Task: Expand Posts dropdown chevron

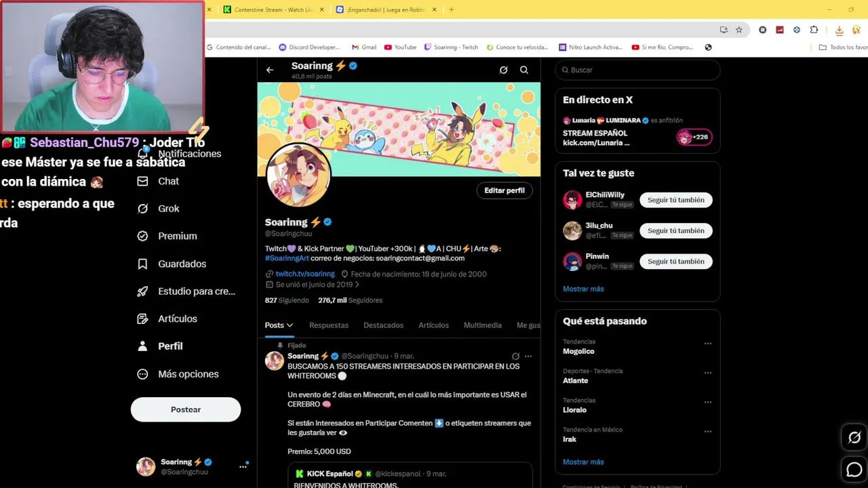Action: [290, 325]
